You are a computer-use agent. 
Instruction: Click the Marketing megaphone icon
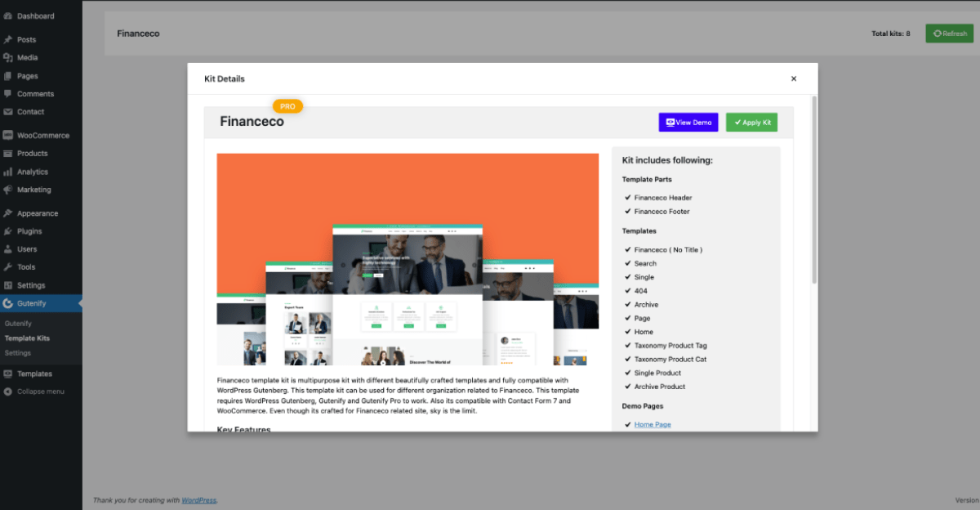(7, 190)
